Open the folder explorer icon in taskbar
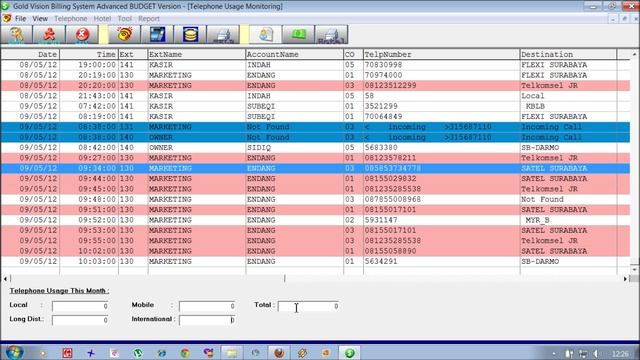 (x=231, y=353)
